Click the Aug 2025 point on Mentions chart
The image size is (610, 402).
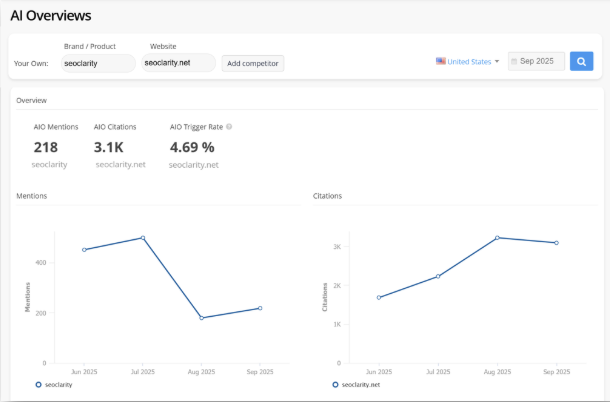201,318
